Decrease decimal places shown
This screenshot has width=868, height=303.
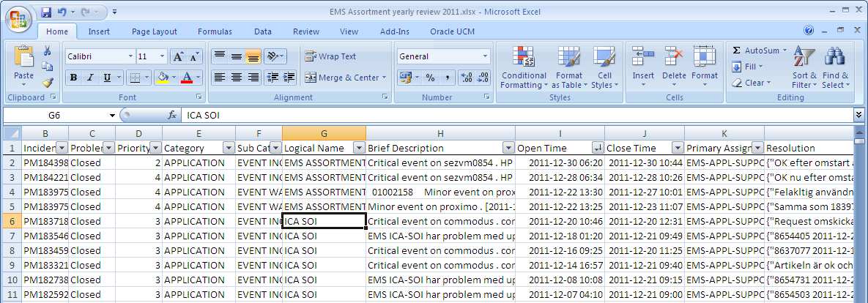click(483, 78)
